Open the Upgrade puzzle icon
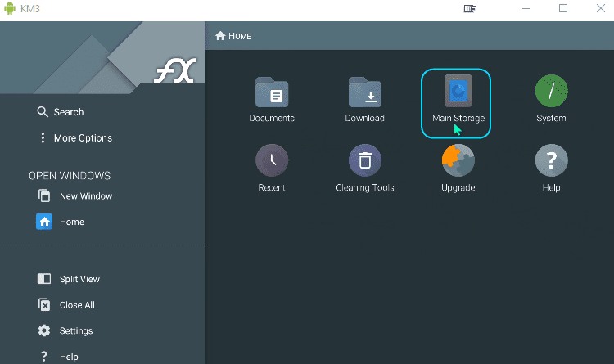614x364 pixels. (458, 160)
